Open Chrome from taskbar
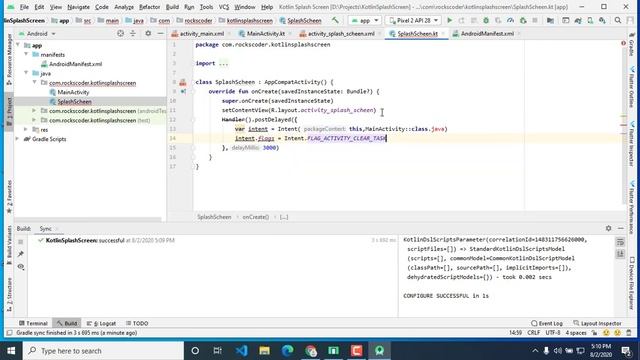The image size is (640, 360). 310,351
